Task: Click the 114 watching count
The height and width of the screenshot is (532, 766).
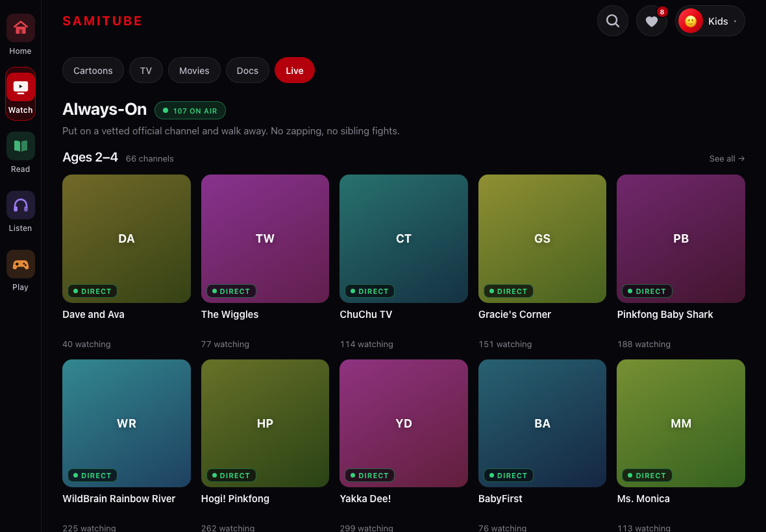Action: pos(366,344)
